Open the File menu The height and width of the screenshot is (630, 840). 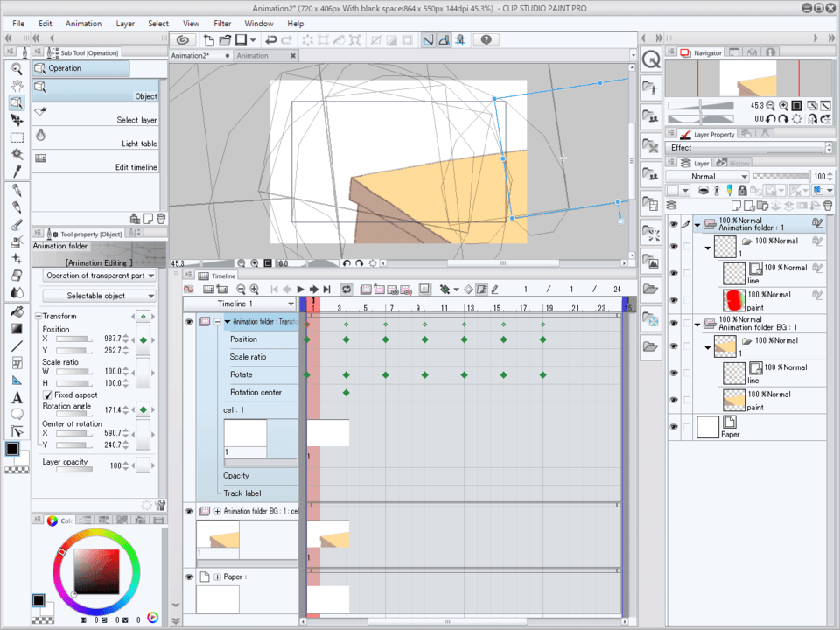pos(18,24)
